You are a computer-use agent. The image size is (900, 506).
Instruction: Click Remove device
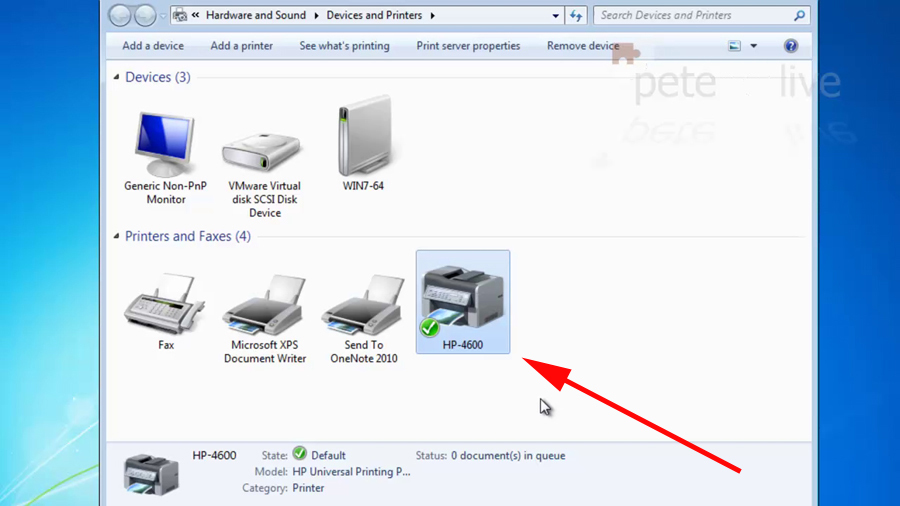point(583,46)
